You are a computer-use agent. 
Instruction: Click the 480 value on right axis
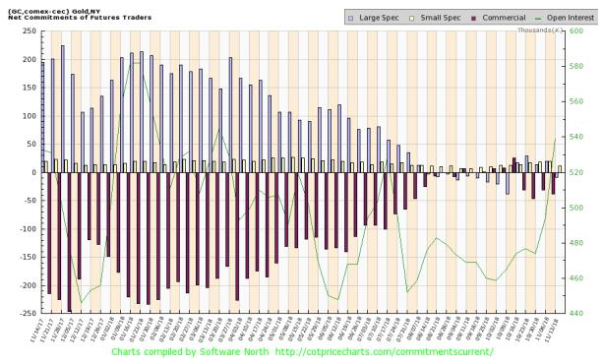click(x=575, y=243)
